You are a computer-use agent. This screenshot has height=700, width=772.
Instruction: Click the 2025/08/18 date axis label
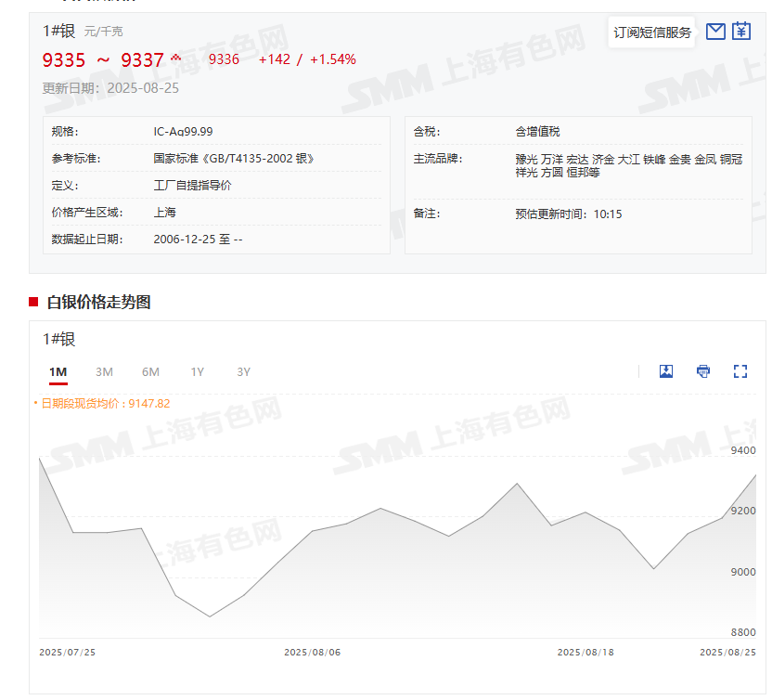coord(585,653)
